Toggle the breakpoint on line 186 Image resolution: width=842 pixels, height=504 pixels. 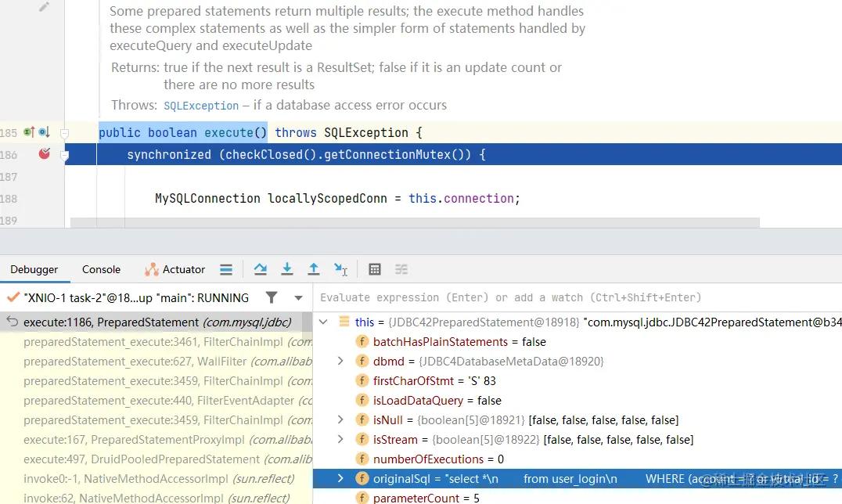tap(44, 154)
